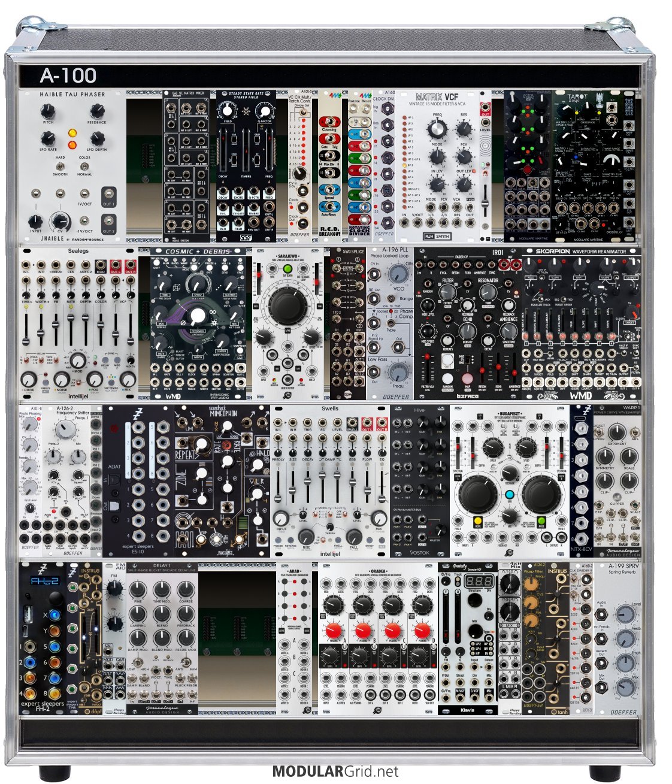Click the X jack on Expert Sleepers FH-2
Screen dimensions: 672x784
point(55,615)
